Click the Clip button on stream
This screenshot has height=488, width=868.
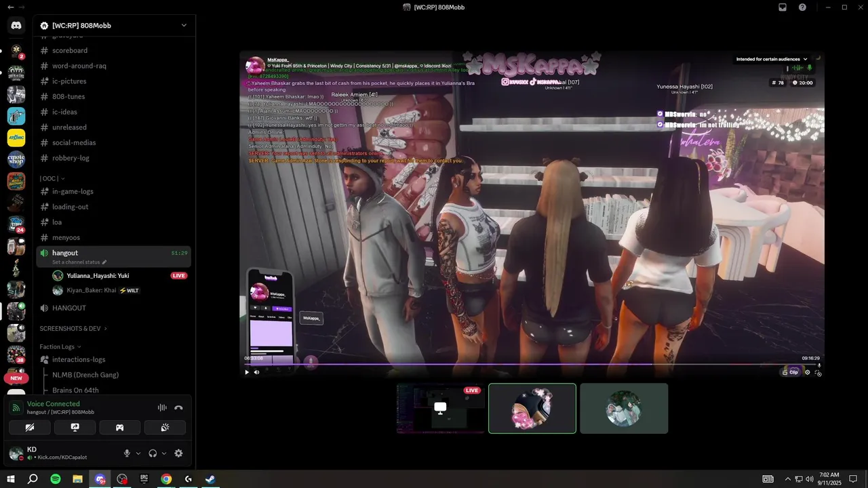(791, 372)
